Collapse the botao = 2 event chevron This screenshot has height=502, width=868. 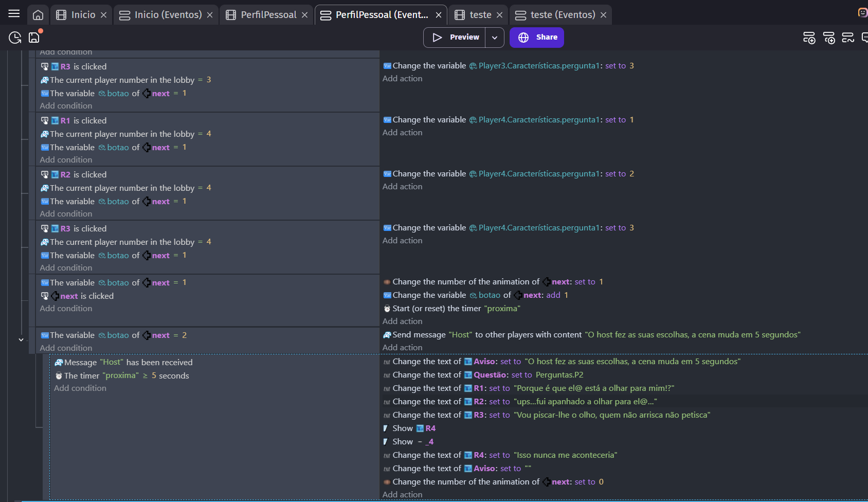pyautogui.click(x=21, y=339)
